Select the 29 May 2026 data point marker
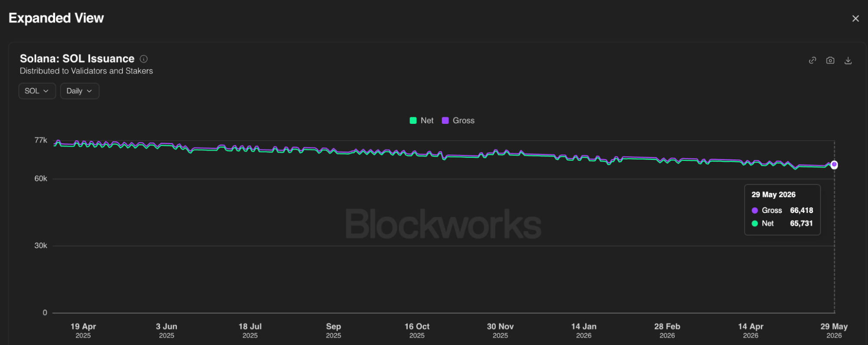Image resolution: width=868 pixels, height=345 pixels. point(834,165)
